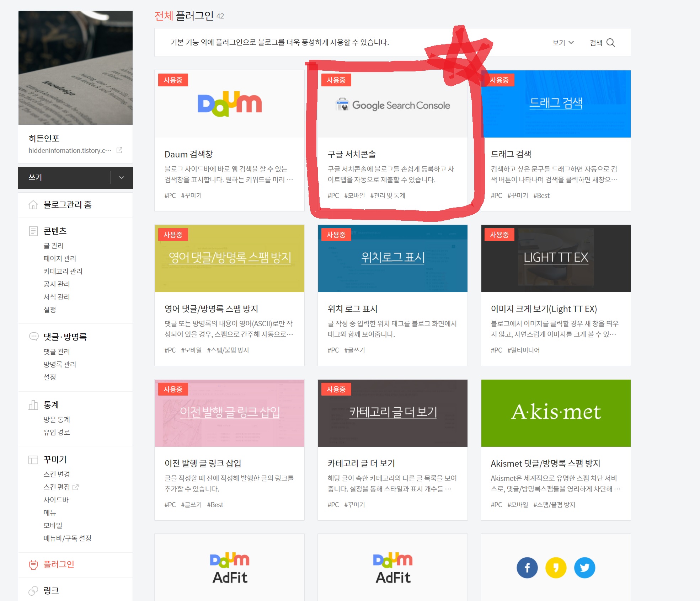The width and height of the screenshot is (700, 601).
Task: Open 카테고리 관리 menu item
Action: coord(63,271)
